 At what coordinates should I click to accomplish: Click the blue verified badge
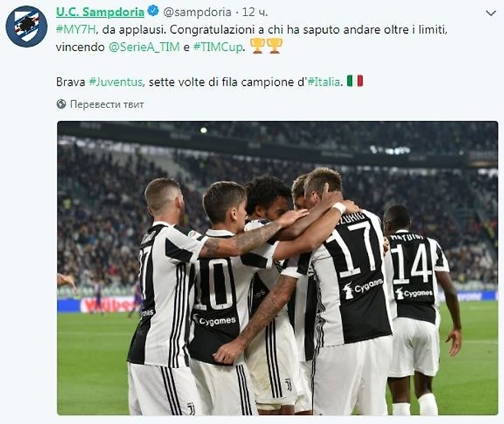153,11
